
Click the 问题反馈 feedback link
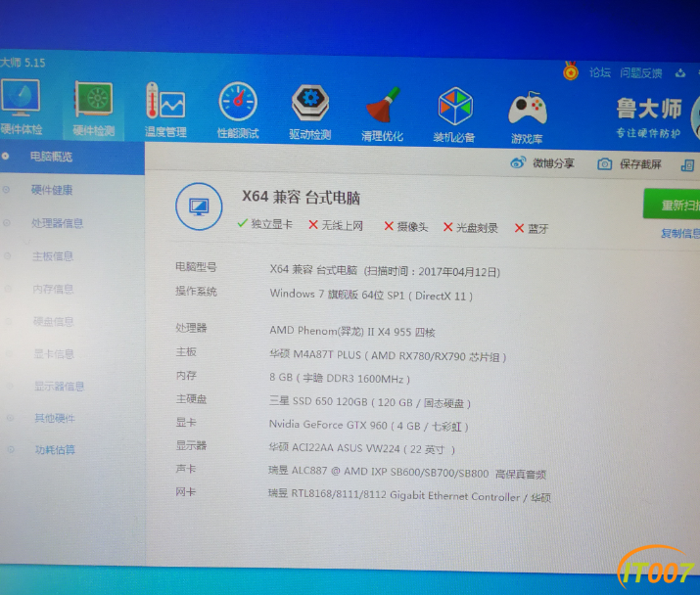640,73
